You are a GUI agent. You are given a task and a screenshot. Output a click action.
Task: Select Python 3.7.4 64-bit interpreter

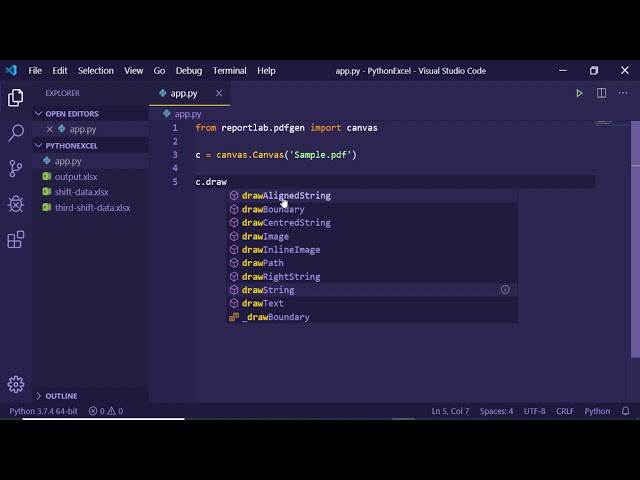click(x=43, y=411)
